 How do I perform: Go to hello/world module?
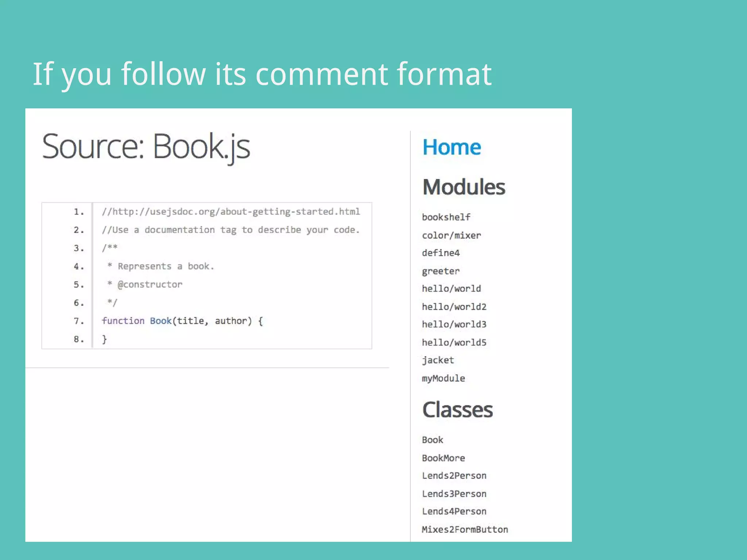[451, 289]
